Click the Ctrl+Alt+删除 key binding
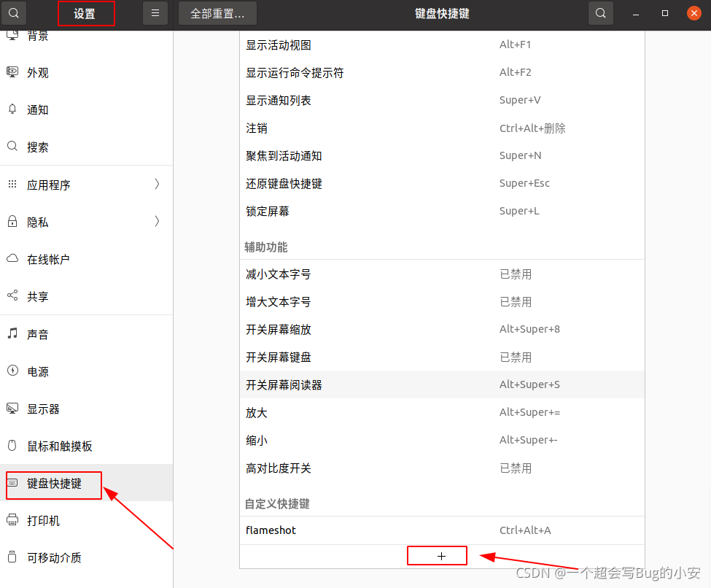The image size is (711, 588). coord(532,128)
